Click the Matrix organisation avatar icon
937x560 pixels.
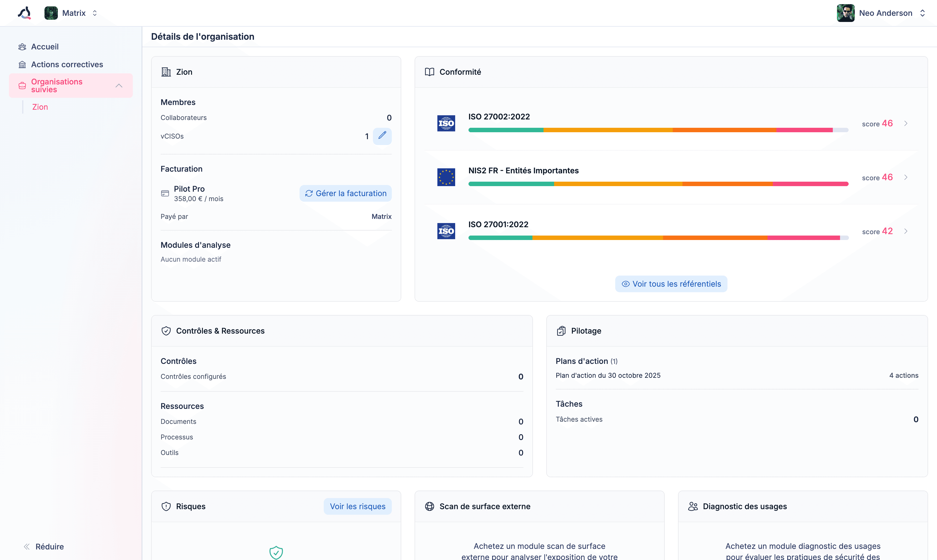coord(51,13)
